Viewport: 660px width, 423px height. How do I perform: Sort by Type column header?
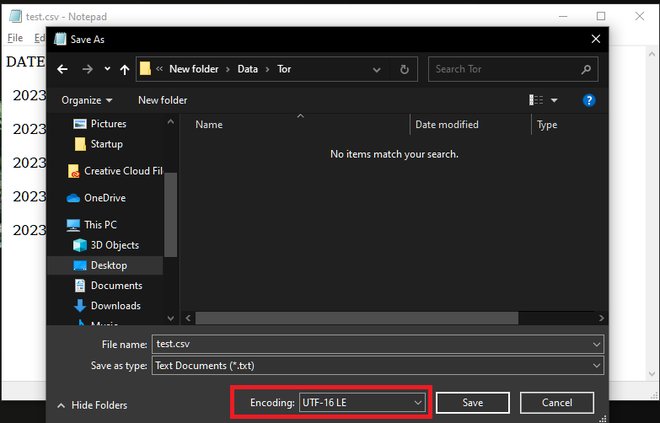pos(547,125)
